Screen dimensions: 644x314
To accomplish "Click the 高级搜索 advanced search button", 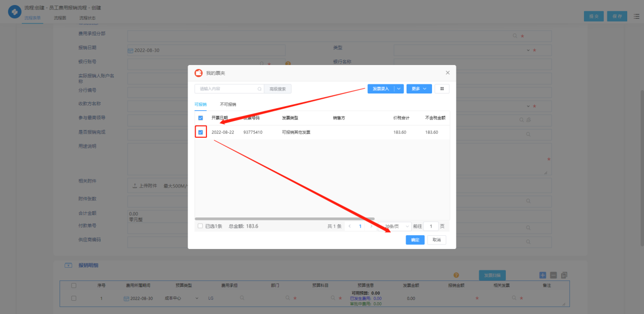I will click(278, 89).
